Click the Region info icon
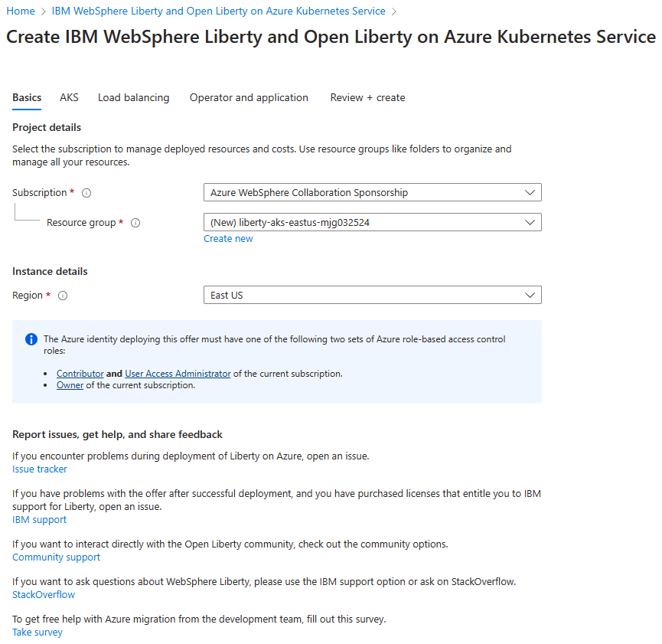The height and width of the screenshot is (644, 662). (63, 296)
